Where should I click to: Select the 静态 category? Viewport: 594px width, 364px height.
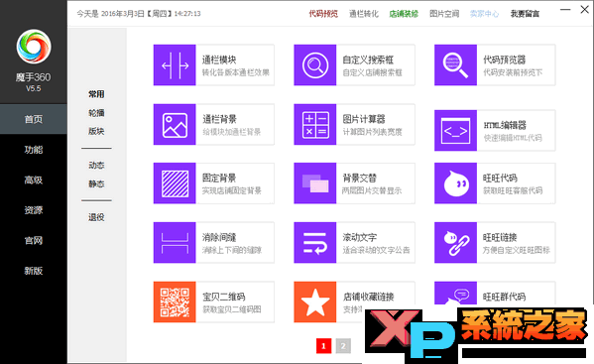coord(96,183)
